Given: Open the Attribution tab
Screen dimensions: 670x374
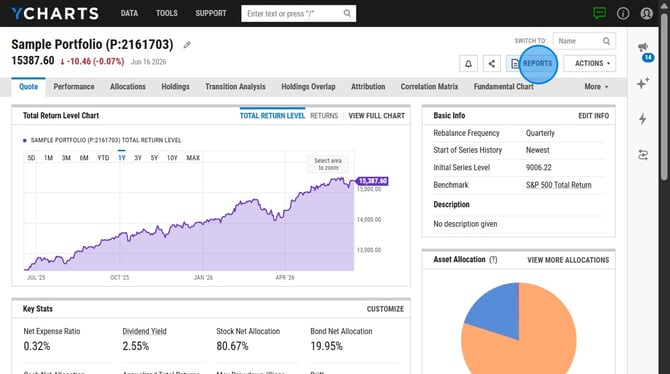Looking at the screenshot, I should click(368, 87).
